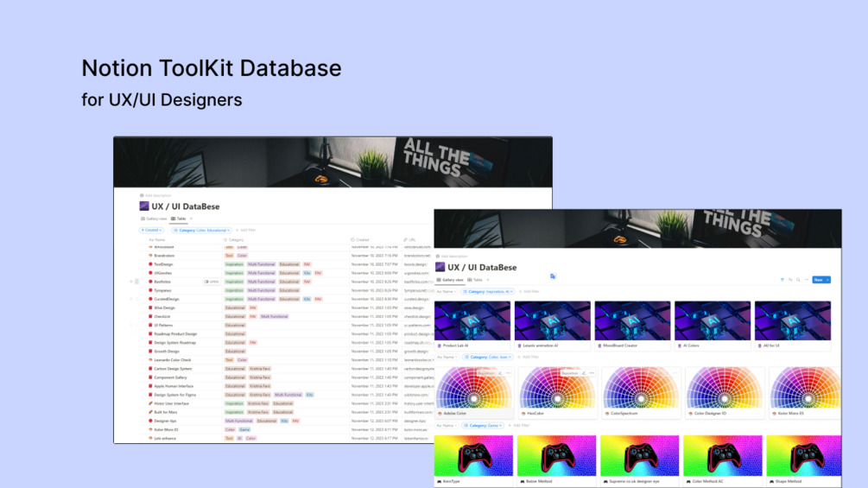Open Name filter beside Category: Color, Icon
This screenshot has width=868, height=488.
(x=447, y=358)
